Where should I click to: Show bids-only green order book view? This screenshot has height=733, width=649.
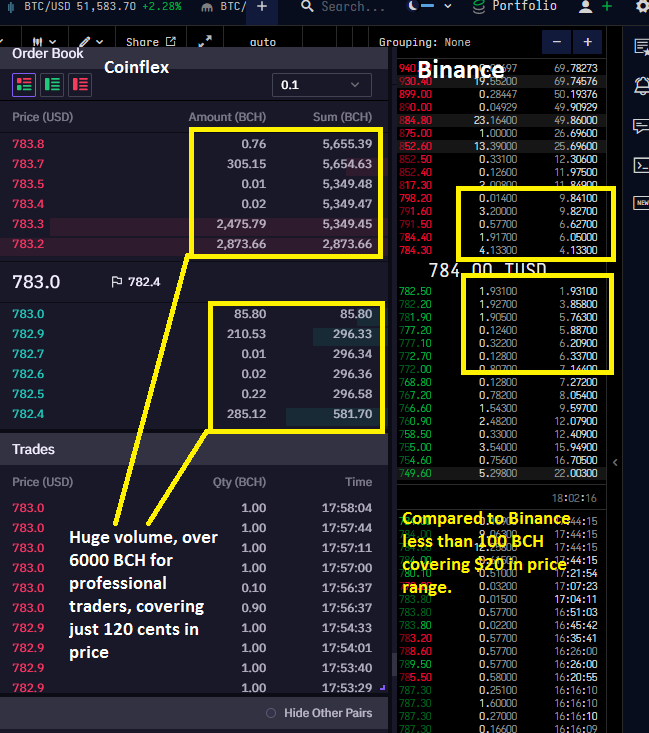pos(52,85)
